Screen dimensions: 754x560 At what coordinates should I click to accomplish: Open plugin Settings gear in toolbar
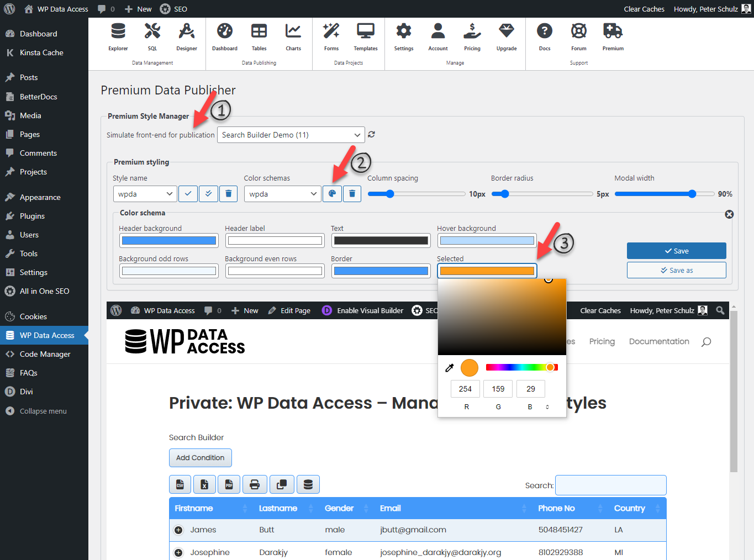[x=404, y=37]
